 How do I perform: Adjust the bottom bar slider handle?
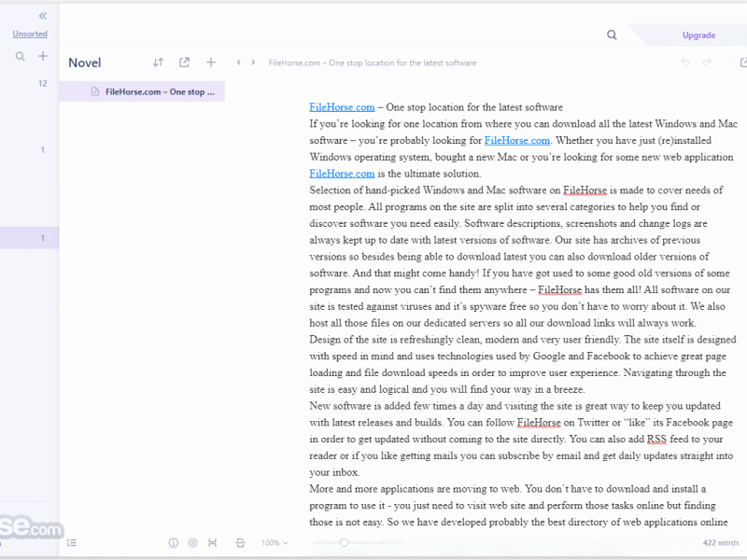click(x=344, y=543)
